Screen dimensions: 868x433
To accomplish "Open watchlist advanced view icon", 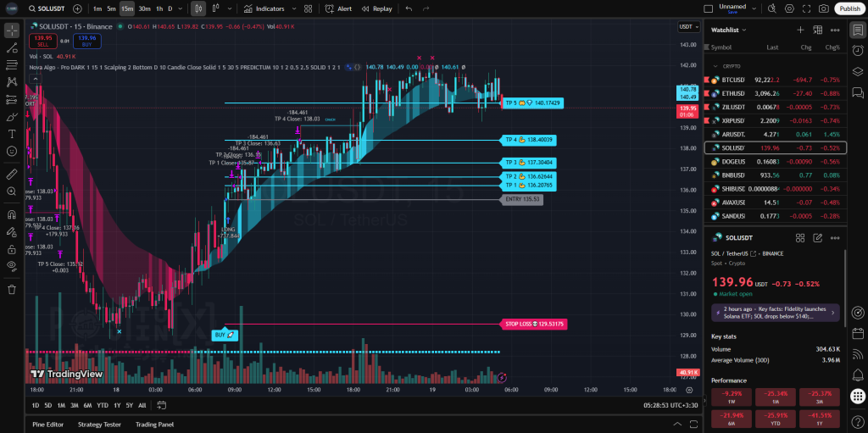I will tap(818, 30).
